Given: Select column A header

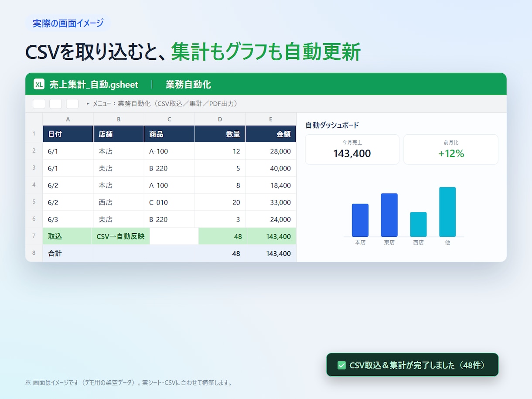Looking at the screenshot, I should (x=68, y=119).
